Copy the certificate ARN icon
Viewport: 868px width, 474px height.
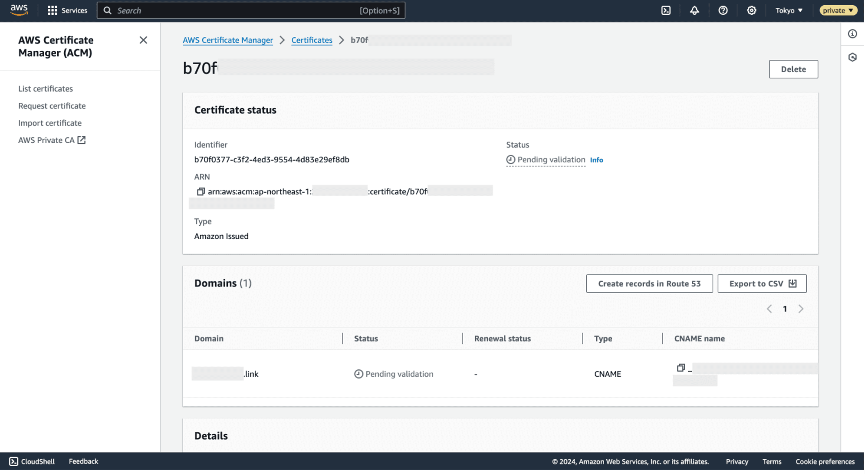[x=202, y=192]
